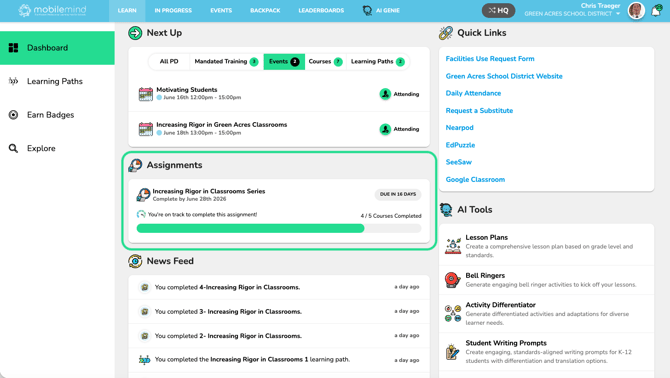Click the Lesson Plans tool icon
670x378 pixels.
click(x=453, y=246)
